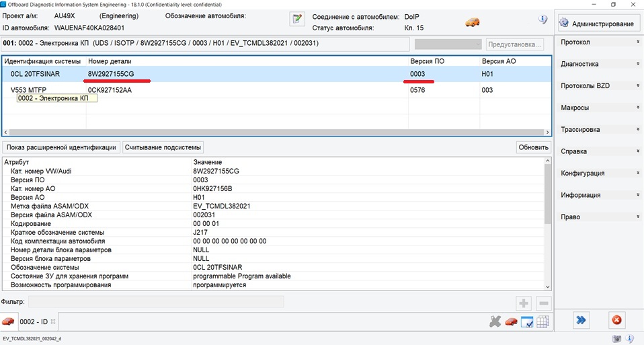The height and width of the screenshot is (345, 644).
Task: Click the red car icon on bottom-left tab bar
Action: (8, 321)
